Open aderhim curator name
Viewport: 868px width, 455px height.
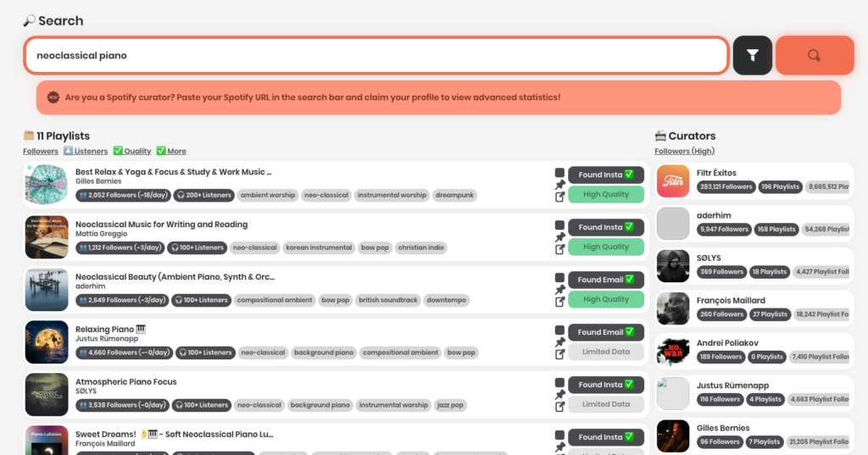coord(714,215)
